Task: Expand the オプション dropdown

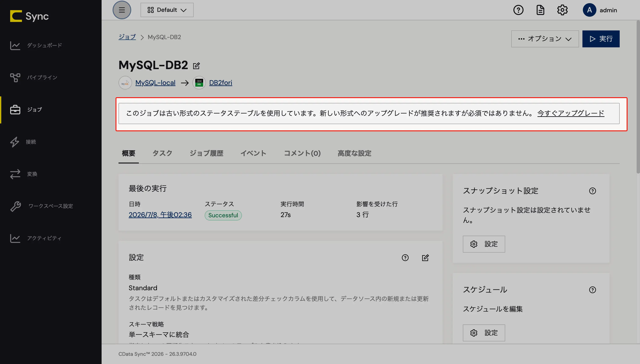Action: (545, 39)
